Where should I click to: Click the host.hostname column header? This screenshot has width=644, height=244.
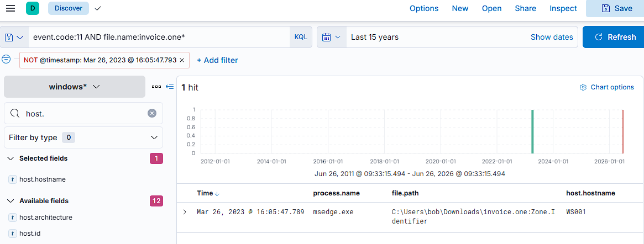click(590, 193)
